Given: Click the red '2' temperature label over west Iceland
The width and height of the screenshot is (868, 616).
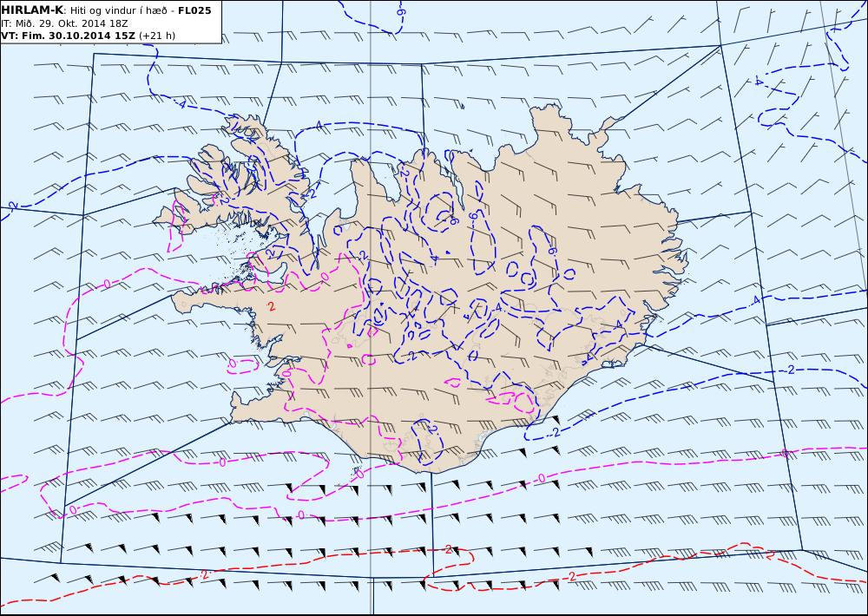Looking at the screenshot, I should click(x=272, y=306).
